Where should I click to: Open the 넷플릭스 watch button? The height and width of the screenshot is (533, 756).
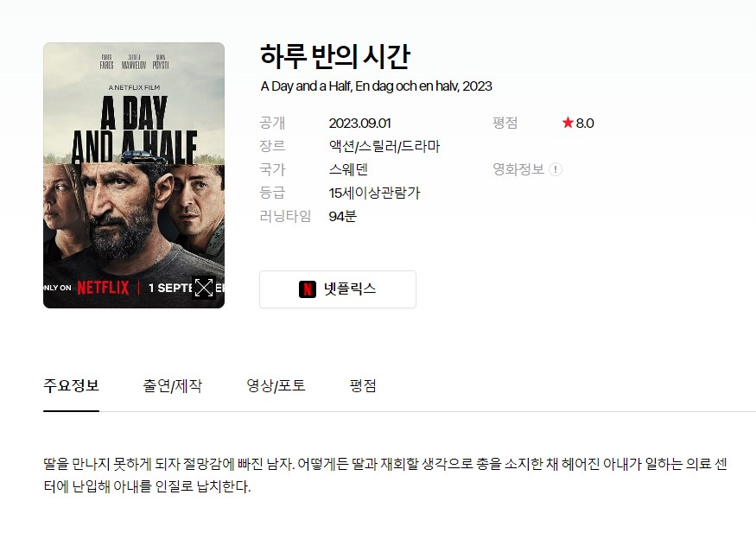click(x=338, y=289)
